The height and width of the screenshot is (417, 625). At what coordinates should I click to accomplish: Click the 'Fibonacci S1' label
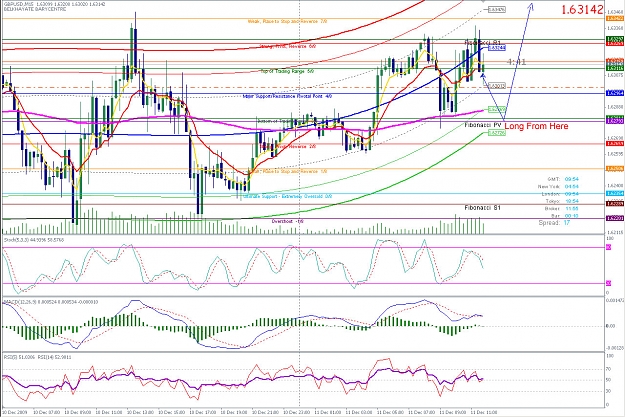tap(482, 208)
